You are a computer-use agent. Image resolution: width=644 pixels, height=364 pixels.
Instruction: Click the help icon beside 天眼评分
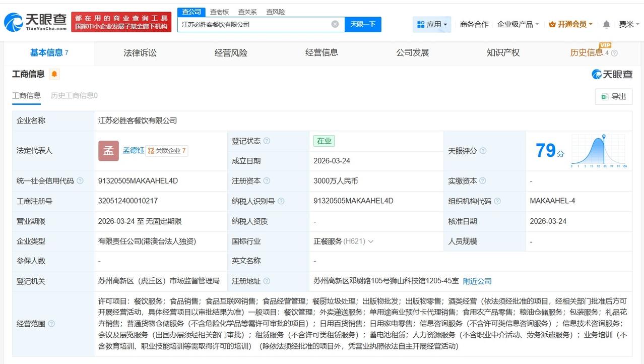point(483,150)
